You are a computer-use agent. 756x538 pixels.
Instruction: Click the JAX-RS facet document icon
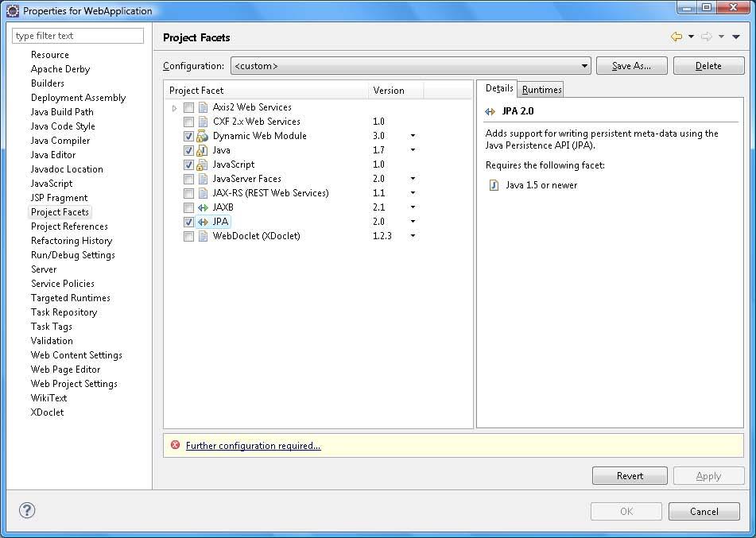[203, 193]
